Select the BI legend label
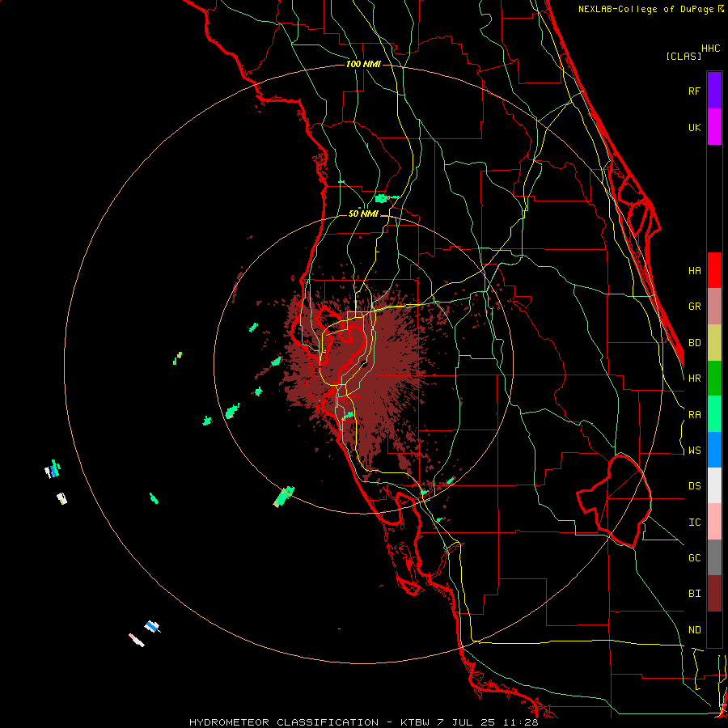The image size is (728, 728). 694,594
